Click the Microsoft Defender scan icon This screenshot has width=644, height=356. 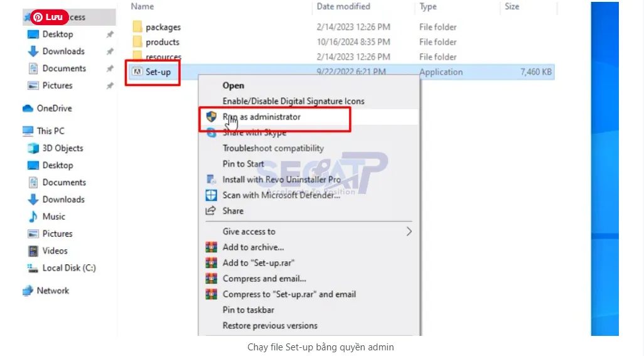[x=211, y=195]
